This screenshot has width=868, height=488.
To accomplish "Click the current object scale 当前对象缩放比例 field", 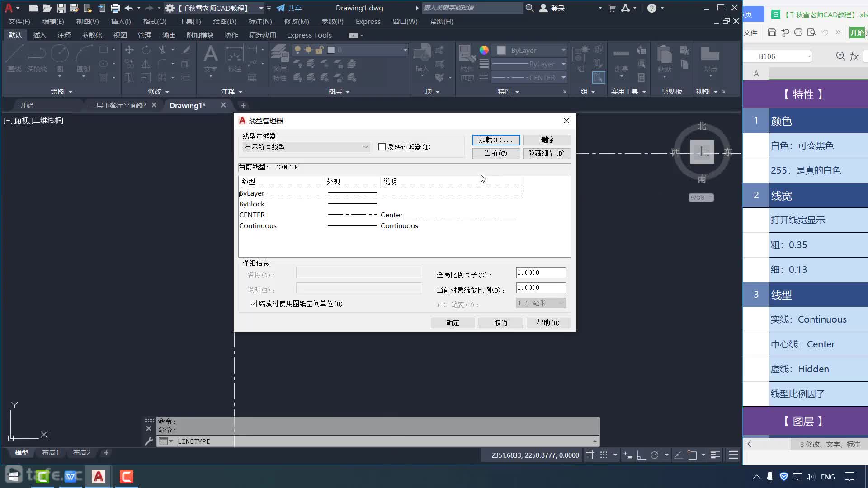I will point(541,288).
